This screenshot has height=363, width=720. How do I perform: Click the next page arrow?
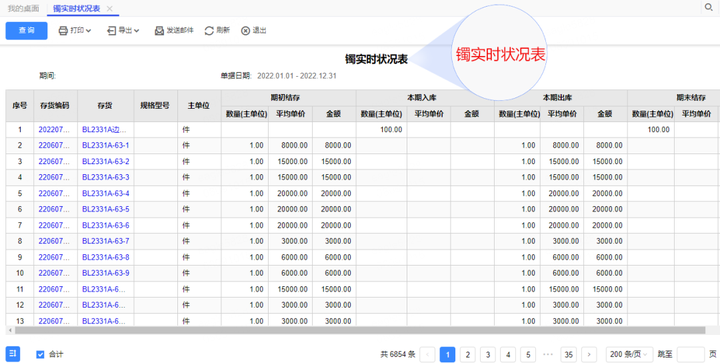click(589, 354)
